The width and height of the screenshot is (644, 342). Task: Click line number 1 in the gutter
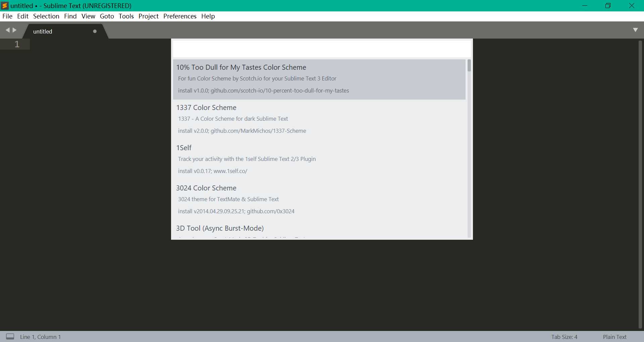(17, 44)
